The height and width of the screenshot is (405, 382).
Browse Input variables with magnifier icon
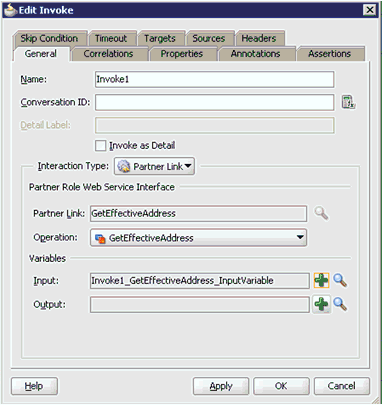340,281
